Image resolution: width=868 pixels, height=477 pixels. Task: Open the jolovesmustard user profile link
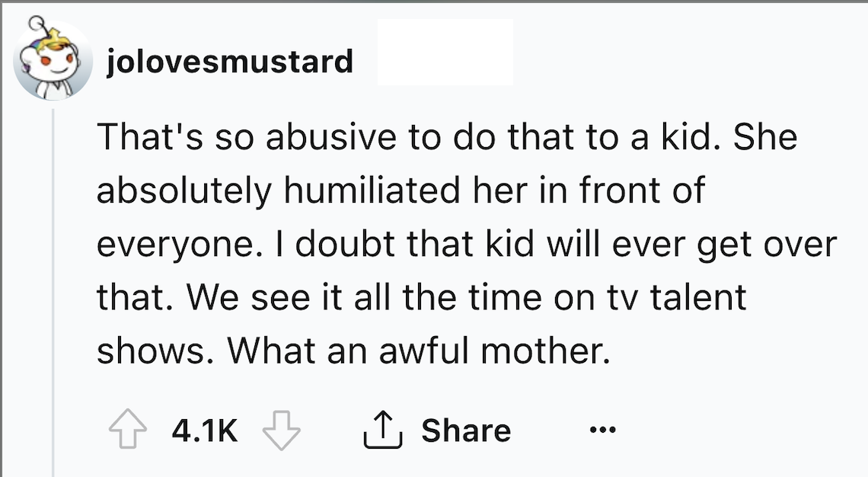coord(230,61)
